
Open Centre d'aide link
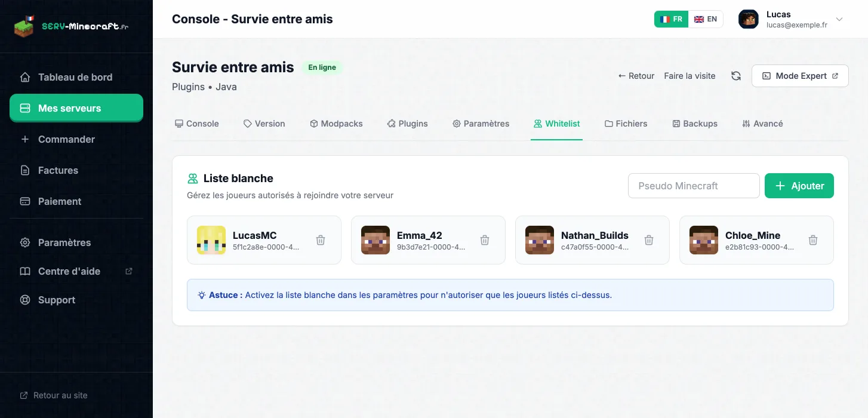pyautogui.click(x=76, y=271)
